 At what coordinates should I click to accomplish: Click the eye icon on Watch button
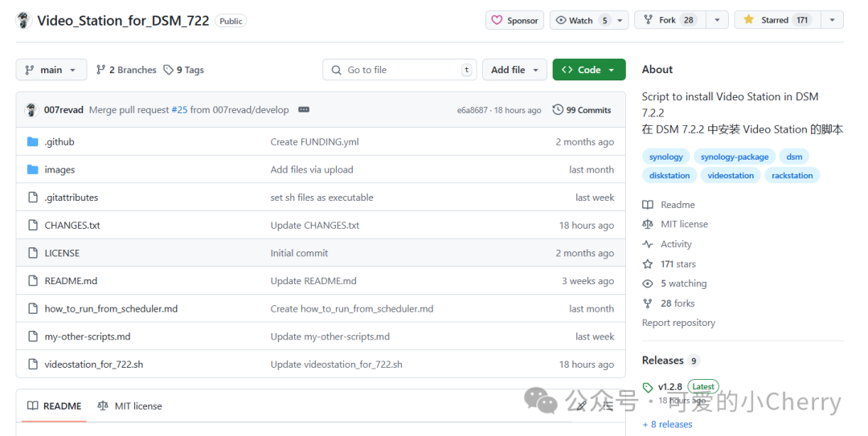pos(561,20)
